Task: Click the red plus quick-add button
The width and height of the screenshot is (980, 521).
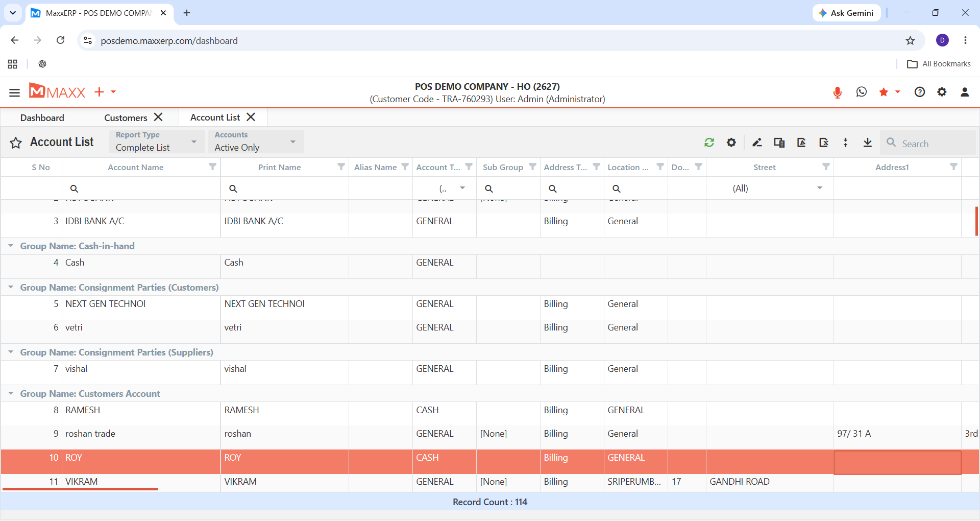Action: click(x=100, y=92)
